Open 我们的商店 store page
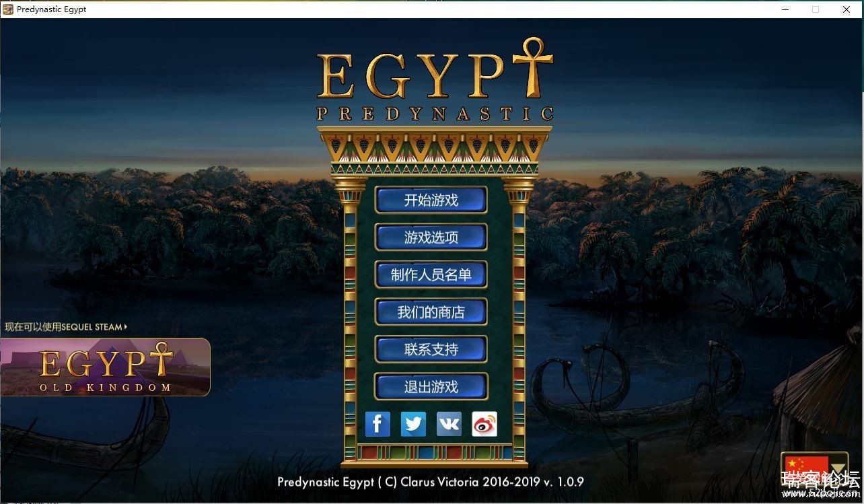 coord(431,312)
